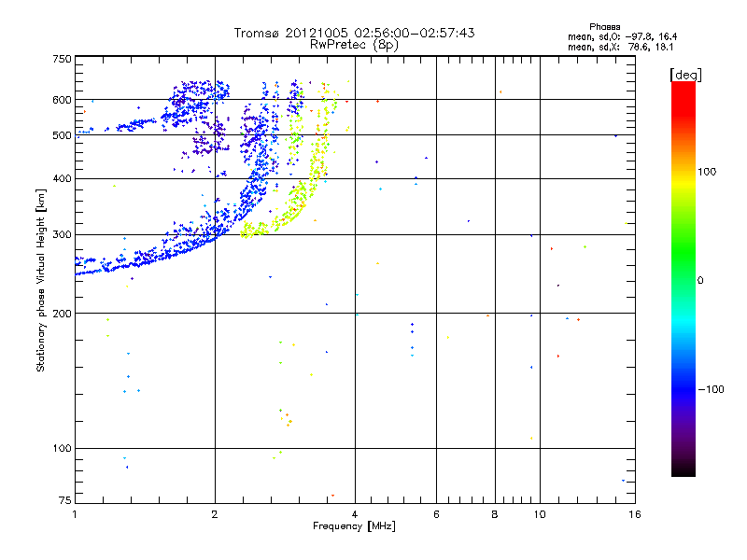
Task: Click the 'Stationary phase Virtual Height [km]' axis label
Action: click(x=41, y=280)
